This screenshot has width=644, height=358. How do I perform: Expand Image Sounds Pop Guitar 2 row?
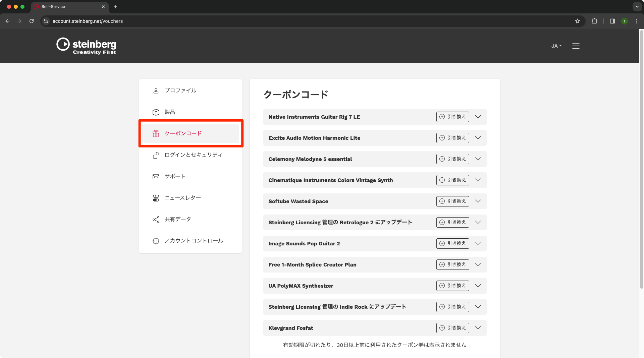(478, 243)
